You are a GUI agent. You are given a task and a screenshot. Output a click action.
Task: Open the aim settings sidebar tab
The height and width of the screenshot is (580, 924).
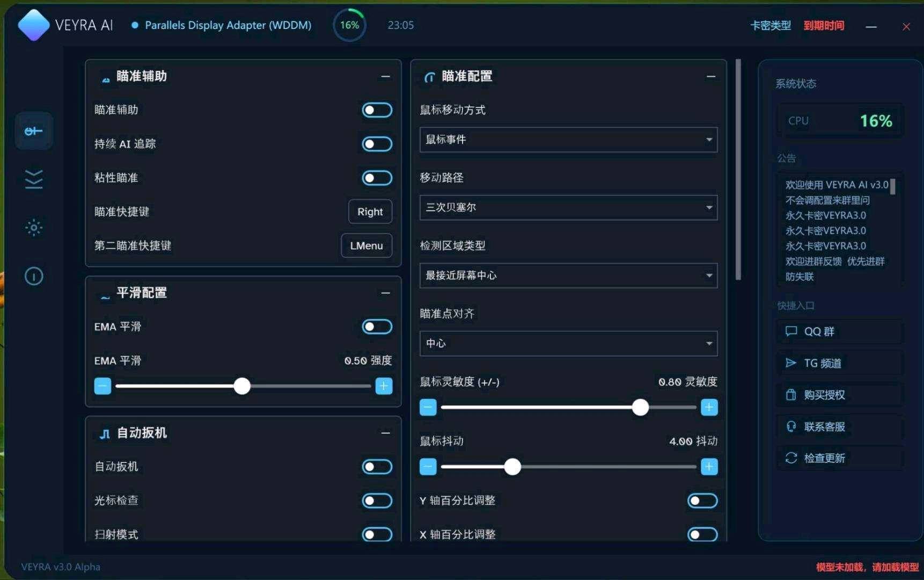(34, 131)
